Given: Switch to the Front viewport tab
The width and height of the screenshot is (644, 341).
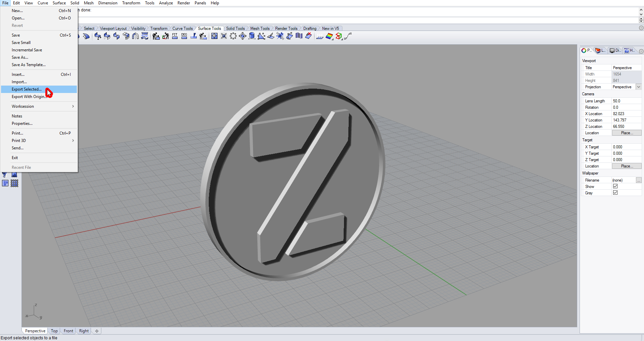Looking at the screenshot, I should [68, 331].
